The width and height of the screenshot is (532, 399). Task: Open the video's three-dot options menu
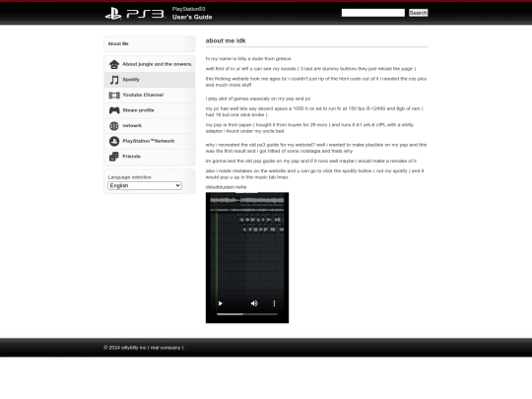[274, 303]
